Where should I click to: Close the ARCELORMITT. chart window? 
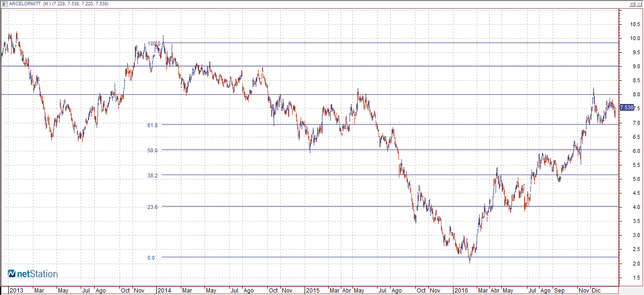pyautogui.click(x=639, y=4)
